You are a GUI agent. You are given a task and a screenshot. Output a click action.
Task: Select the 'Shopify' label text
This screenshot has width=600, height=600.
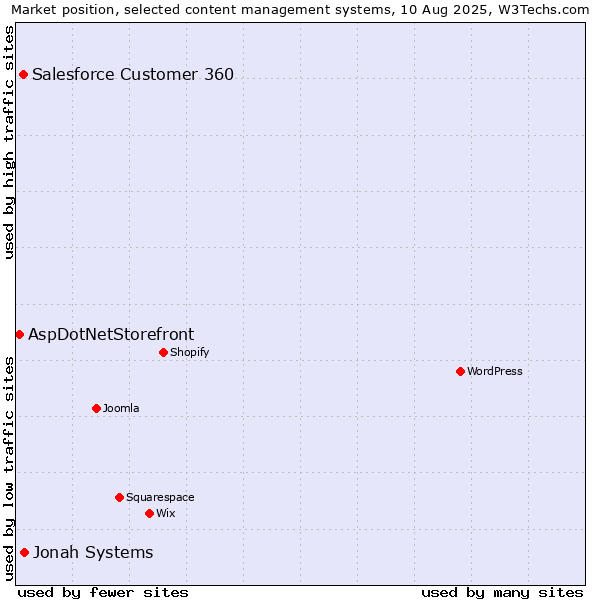189,352
